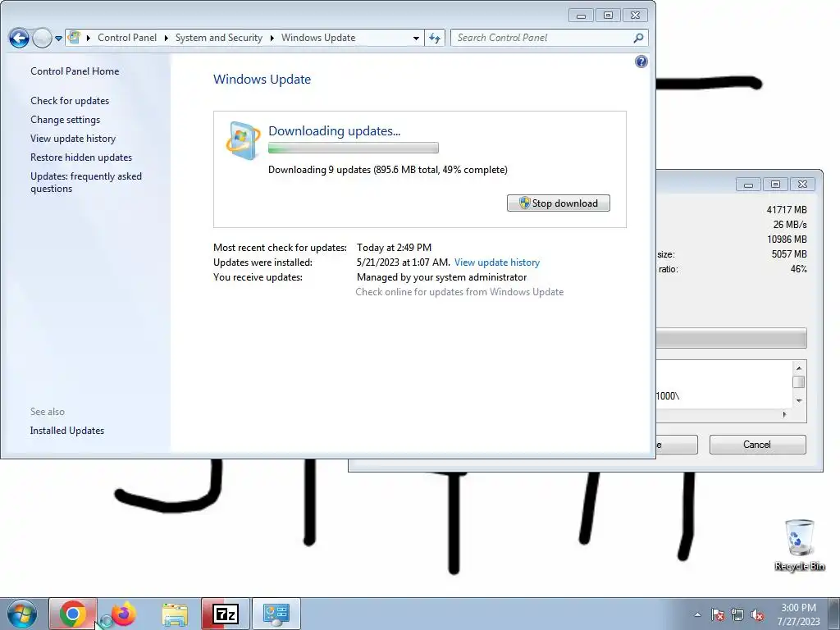The height and width of the screenshot is (630, 840).
Task: Click the 46% ratio value in 7-Zip
Action: (799, 269)
